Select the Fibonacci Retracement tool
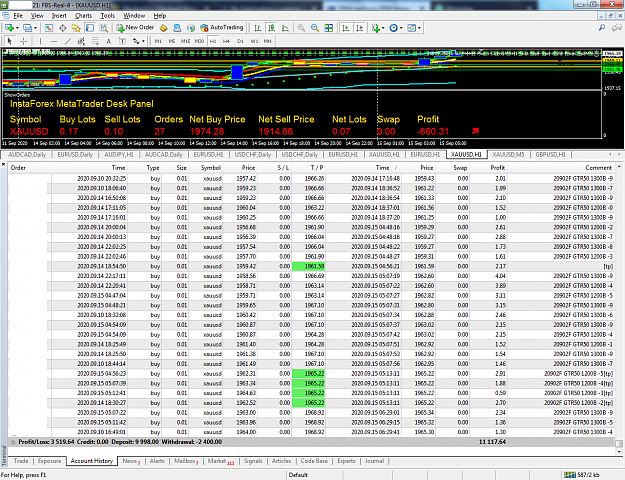625x480 pixels. (x=95, y=41)
